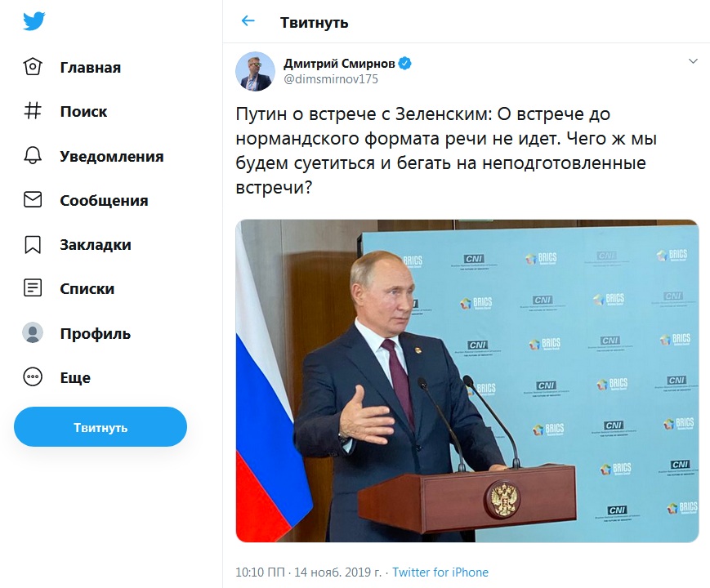Click the Lists icon in the sidebar
The height and width of the screenshot is (588, 710).
[x=33, y=288]
